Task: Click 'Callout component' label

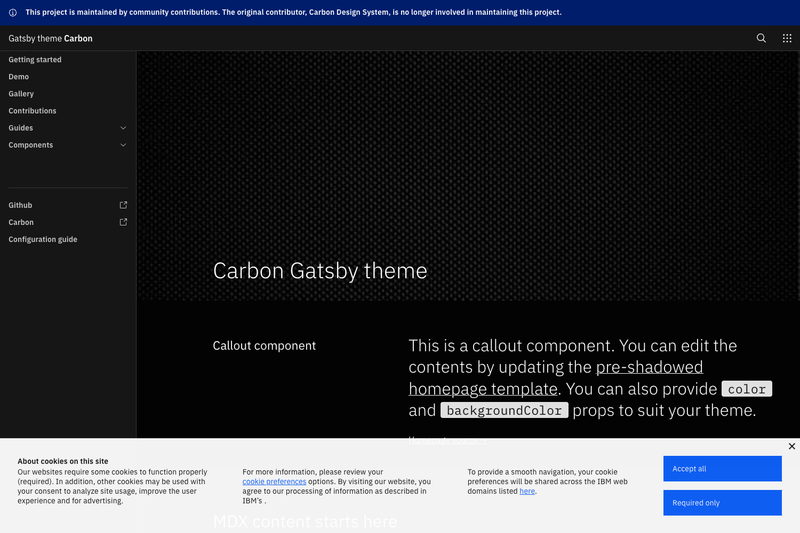Action: click(264, 346)
